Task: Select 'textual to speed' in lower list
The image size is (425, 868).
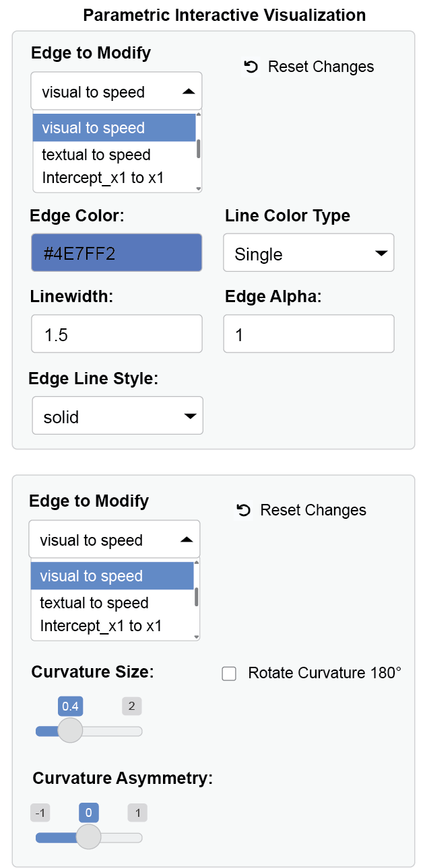Action: pyautogui.click(x=94, y=603)
